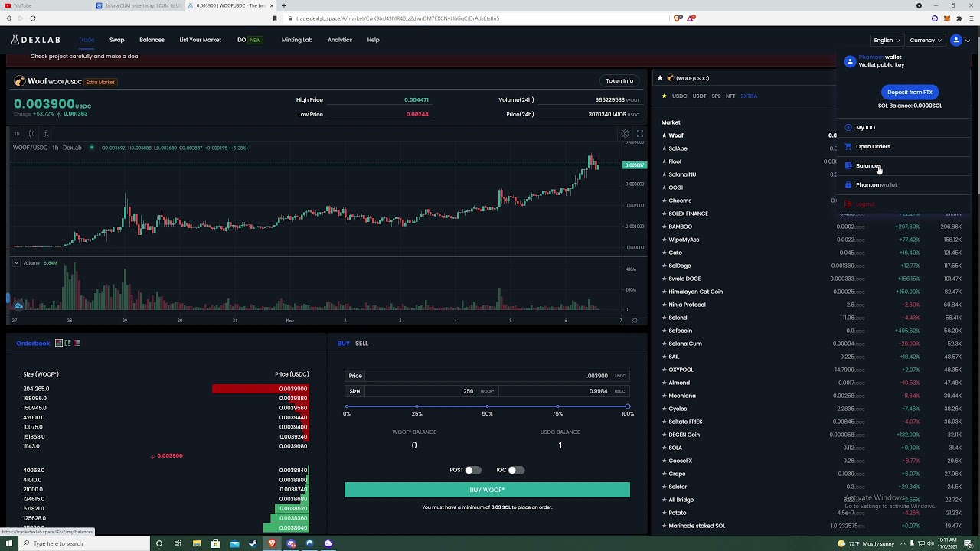
Task: Set order slider to 50% mark
Action: coord(487,406)
